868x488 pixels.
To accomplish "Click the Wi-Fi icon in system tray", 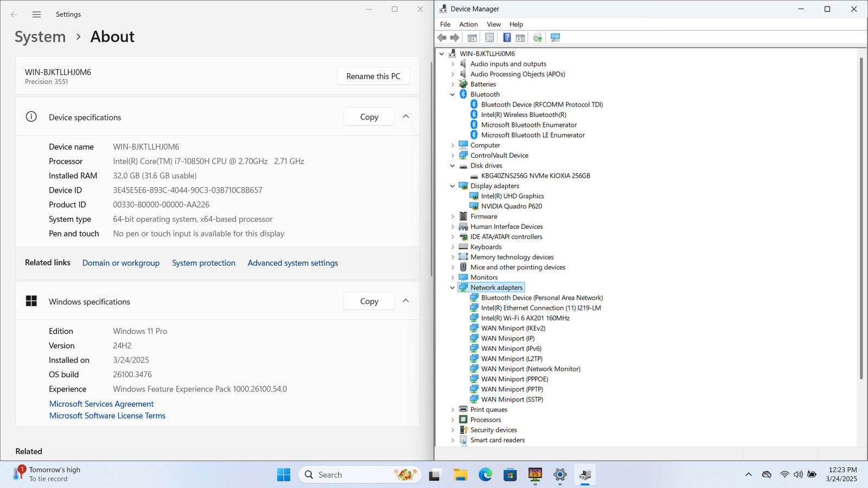I will 784,474.
